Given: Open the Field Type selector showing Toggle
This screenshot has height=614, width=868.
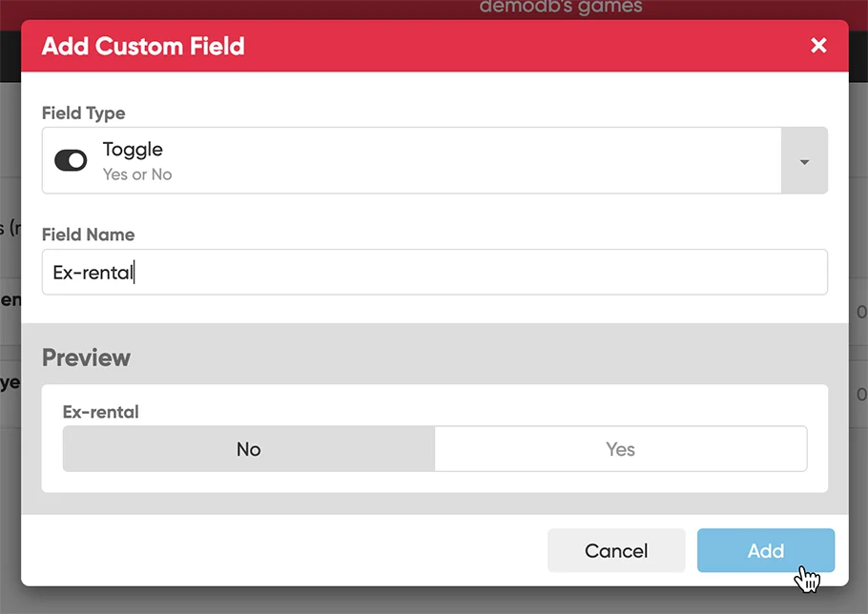Looking at the screenshot, I should [410, 161].
